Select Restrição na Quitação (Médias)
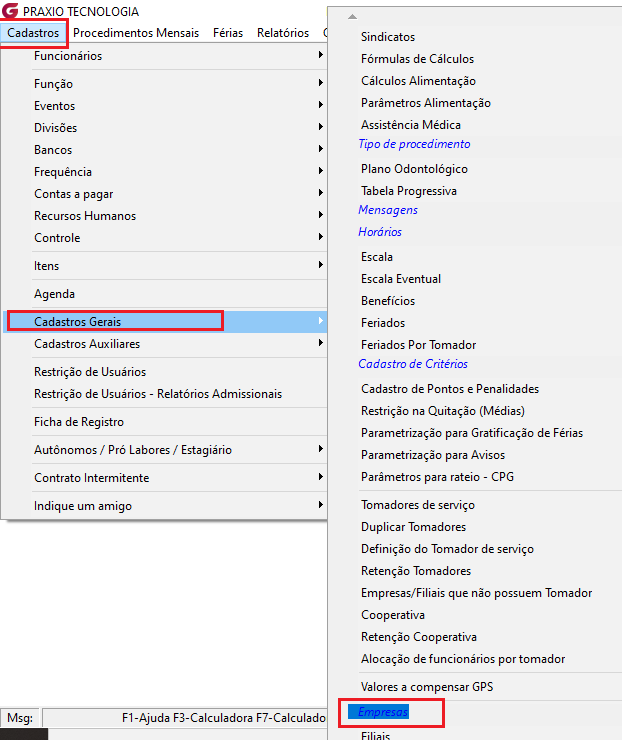622x740 pixels. [443, 411]
